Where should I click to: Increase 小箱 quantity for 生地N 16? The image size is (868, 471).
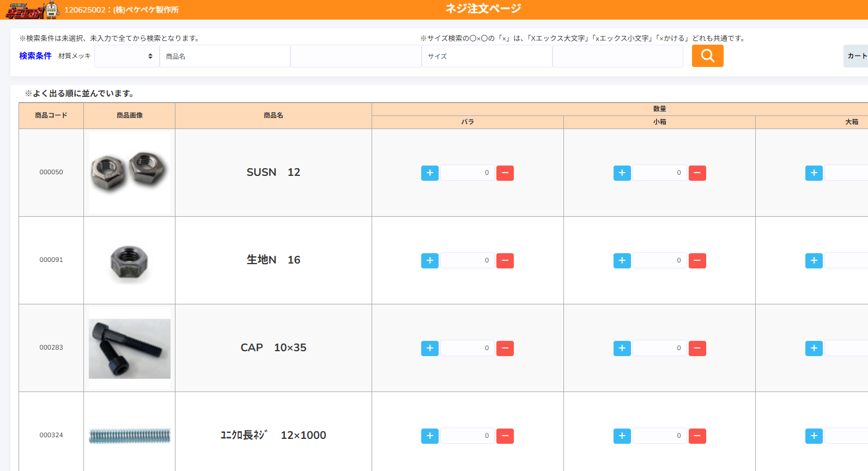(622, 261)
